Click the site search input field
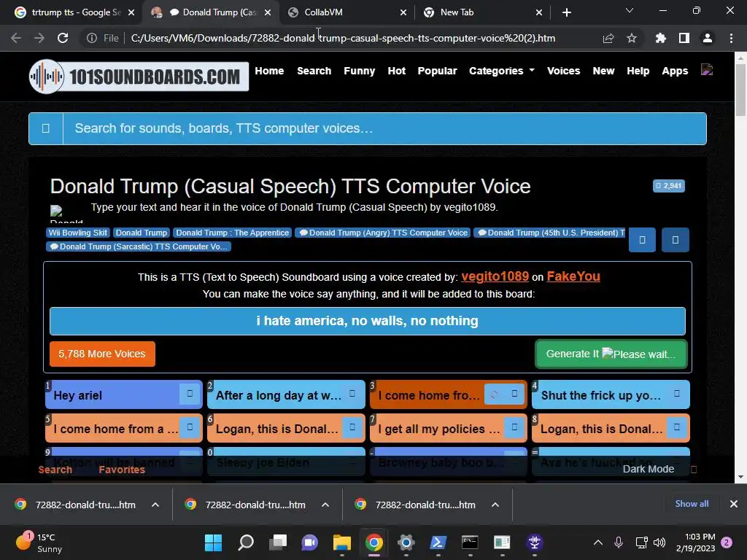Viewport: 747px width, 560px height. coord(384,128)
